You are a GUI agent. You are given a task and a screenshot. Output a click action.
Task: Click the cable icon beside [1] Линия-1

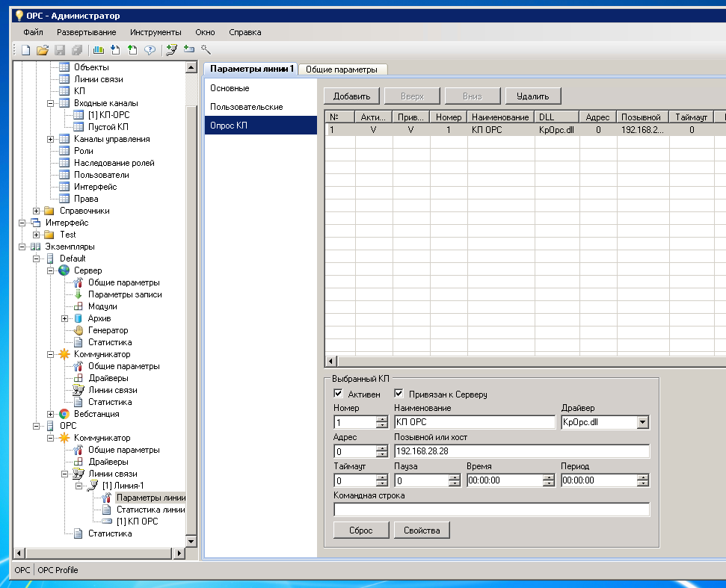[x=93, y=486]
